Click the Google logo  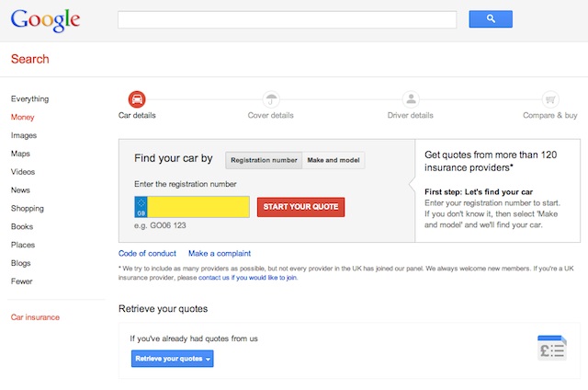(x=45, y=20)
